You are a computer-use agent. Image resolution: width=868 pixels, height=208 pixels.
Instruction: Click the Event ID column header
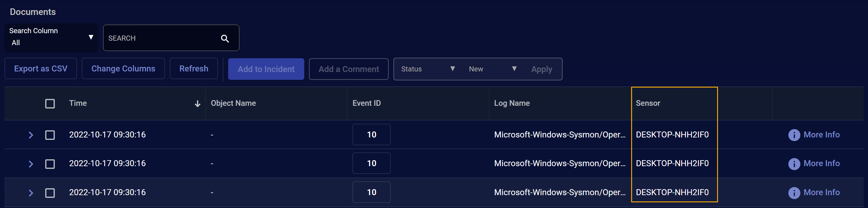(366, 103)
